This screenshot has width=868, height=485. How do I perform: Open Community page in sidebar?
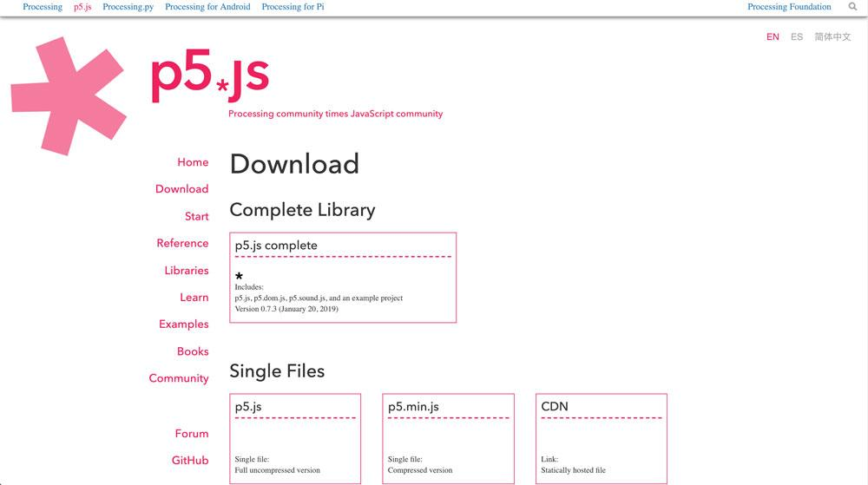click(x=178, y=378)
